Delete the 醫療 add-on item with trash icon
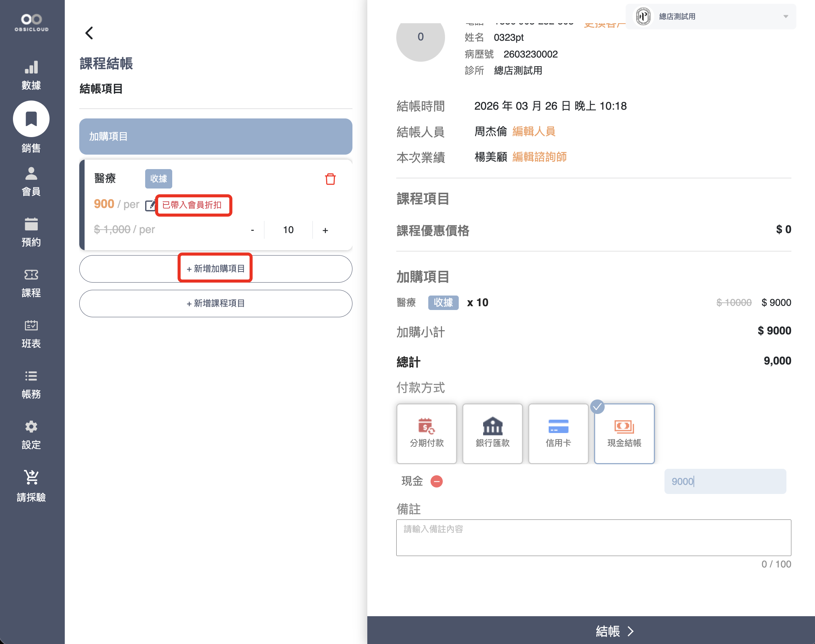Viewport: 815px width, 644px height. tap(330, 179)
